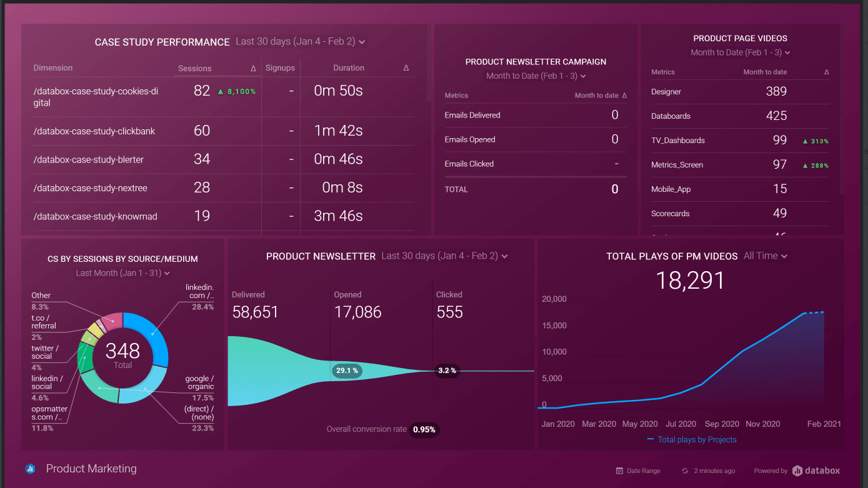This screenshot has height=488, width=868.
Task: Click the refresh icon beside '2 minutes ago'
Action: pos(685,471)
